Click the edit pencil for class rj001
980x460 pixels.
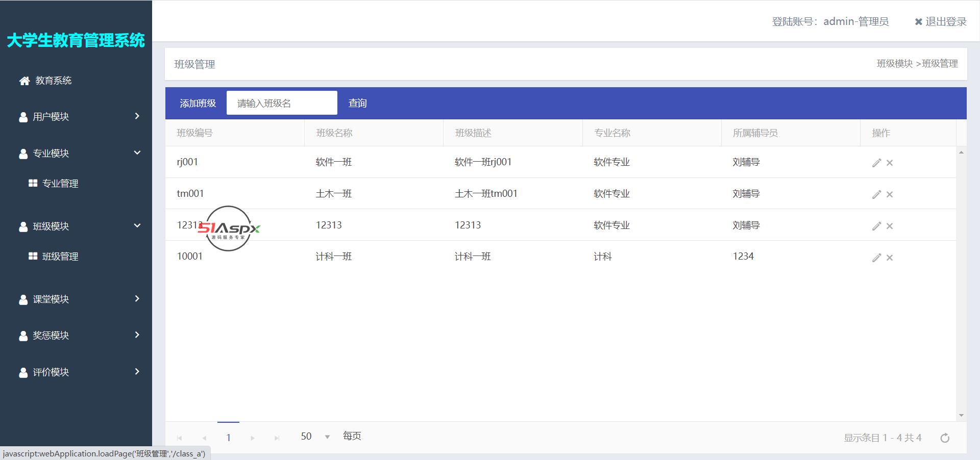tap(876, 163)
